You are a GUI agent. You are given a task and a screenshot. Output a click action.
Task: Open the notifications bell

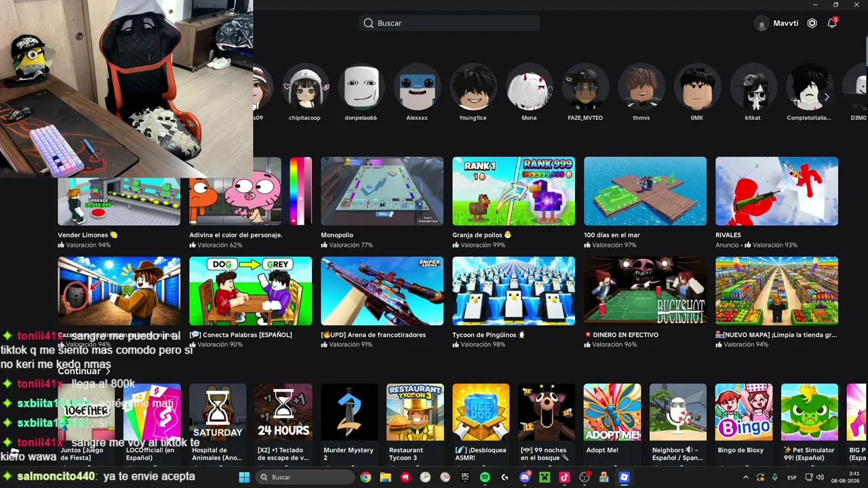click(832, 23)
